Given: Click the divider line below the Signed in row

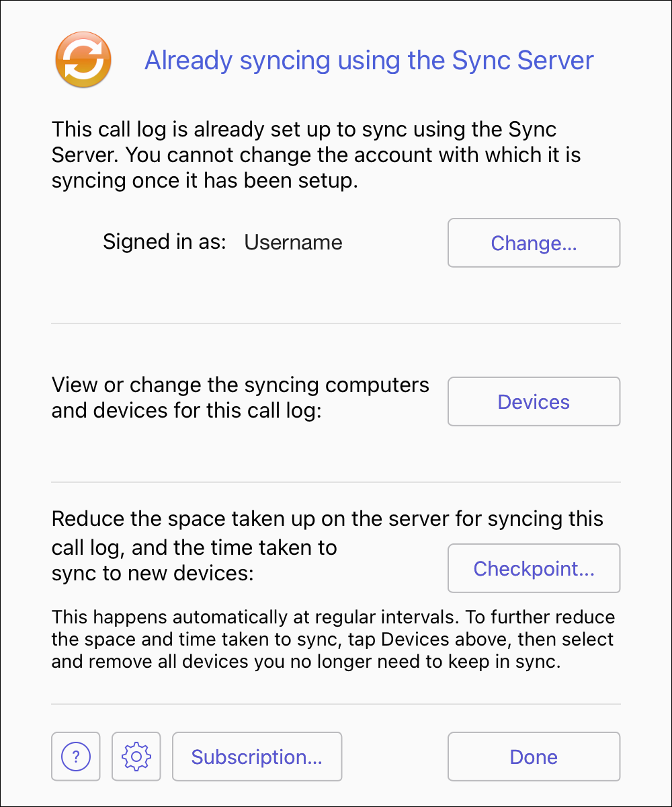Looking at the screenshot, I should pyautogui.click(x=336, y=323).
